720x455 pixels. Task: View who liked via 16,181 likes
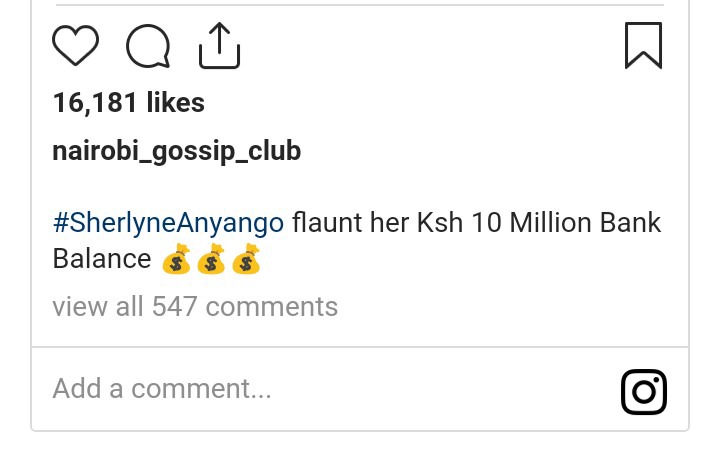[x=129, y=102]
